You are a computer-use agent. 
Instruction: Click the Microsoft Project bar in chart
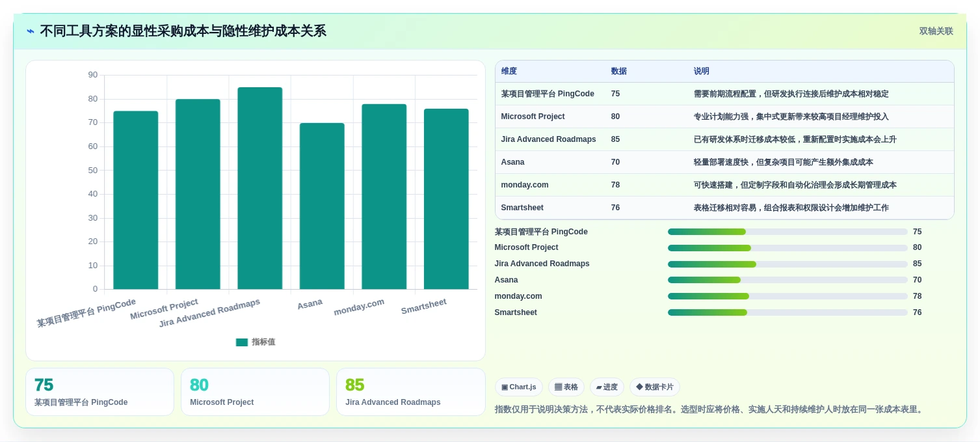[198, 194]
